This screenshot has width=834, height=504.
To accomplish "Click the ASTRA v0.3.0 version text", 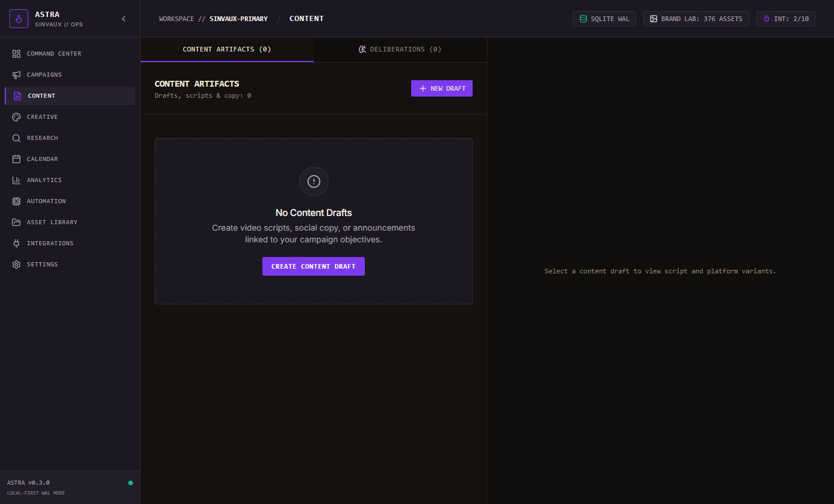I will coord(28,483).
